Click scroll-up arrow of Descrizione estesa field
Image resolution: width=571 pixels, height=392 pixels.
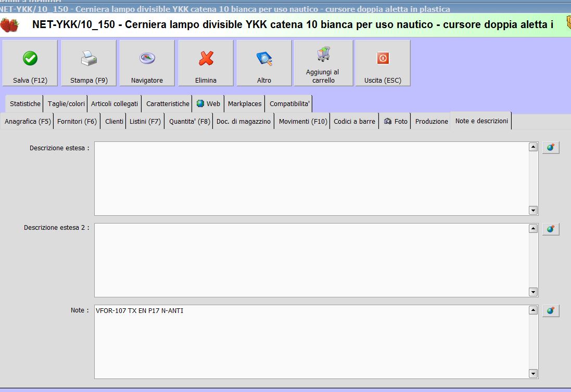point(533,147)
